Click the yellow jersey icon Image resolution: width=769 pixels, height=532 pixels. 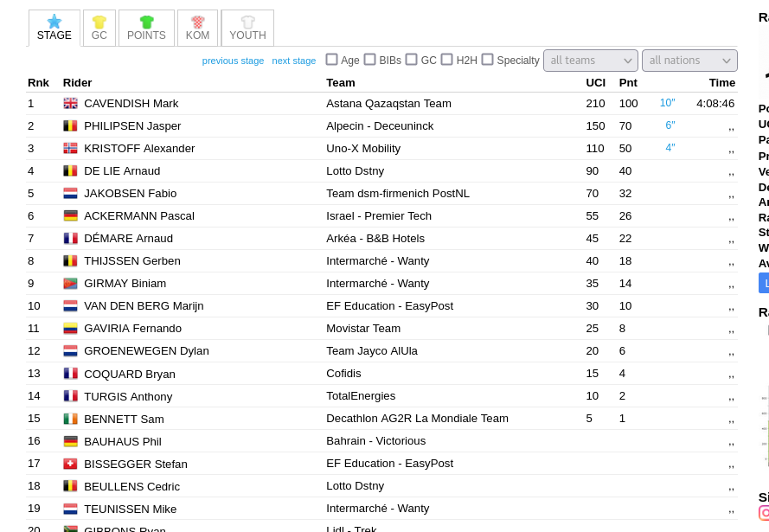[x=99, y=22]
